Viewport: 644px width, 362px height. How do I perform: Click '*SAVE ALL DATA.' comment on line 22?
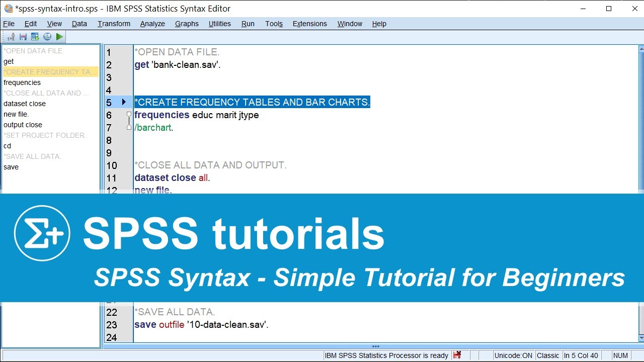click(x=175, y=312)
